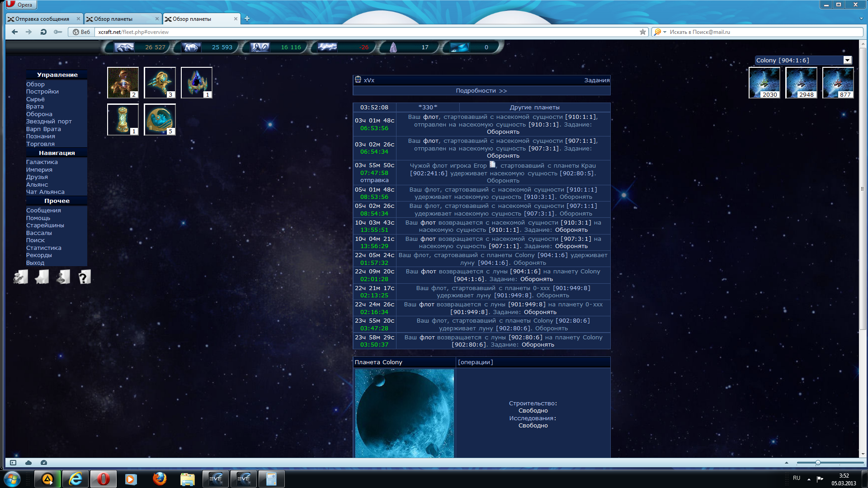Open the Обзор sidebar link
This screenshot has width=868, height=488.
click(35, 84)
